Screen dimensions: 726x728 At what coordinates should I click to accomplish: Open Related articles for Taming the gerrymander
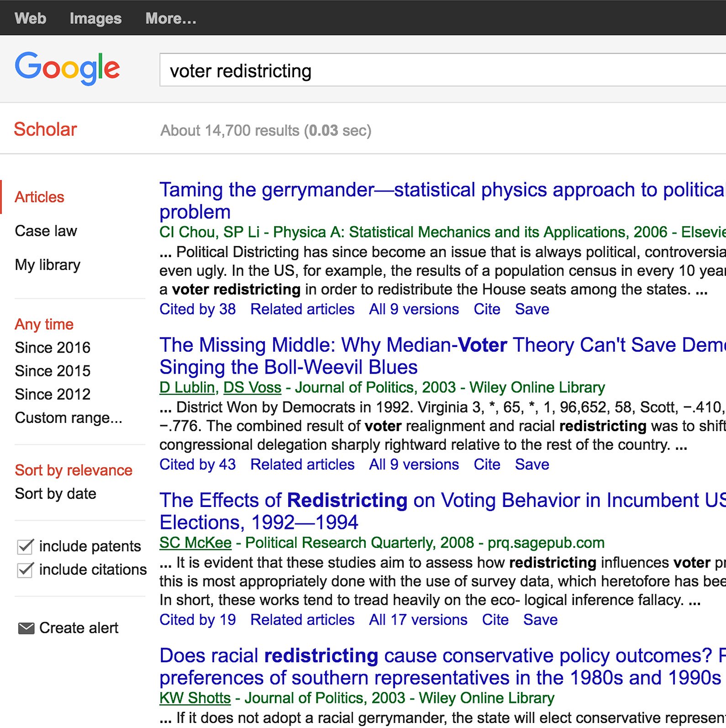[302, 309]
